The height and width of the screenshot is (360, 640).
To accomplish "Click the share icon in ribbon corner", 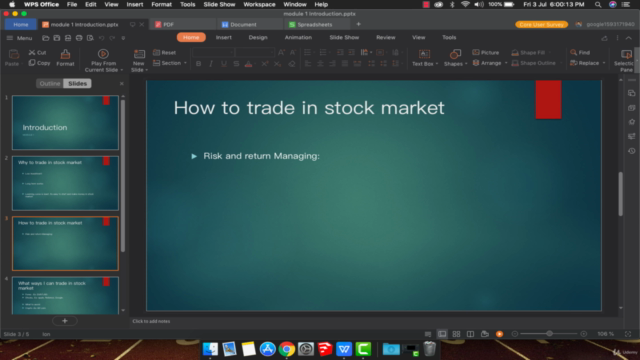I will tap(604, 38).
